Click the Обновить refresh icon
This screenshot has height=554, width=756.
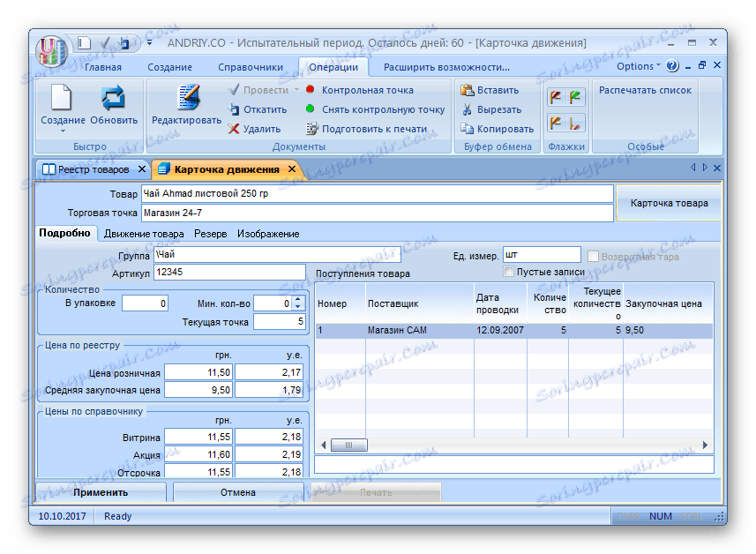(x=114, y=98)
